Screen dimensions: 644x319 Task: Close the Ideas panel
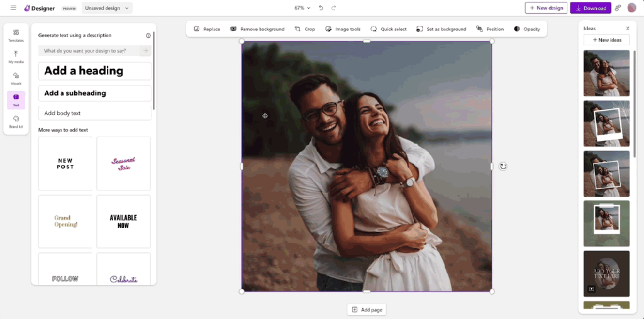pos(627,28)
